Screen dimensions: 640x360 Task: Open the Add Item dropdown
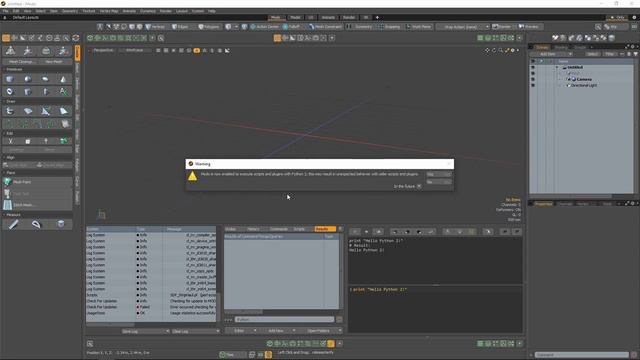pos(551,54)
